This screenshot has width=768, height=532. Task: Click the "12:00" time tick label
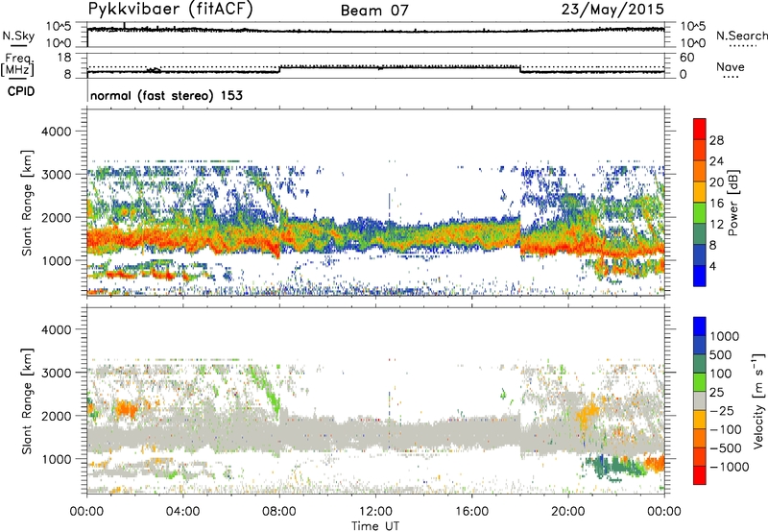click(x=375, y=512)
